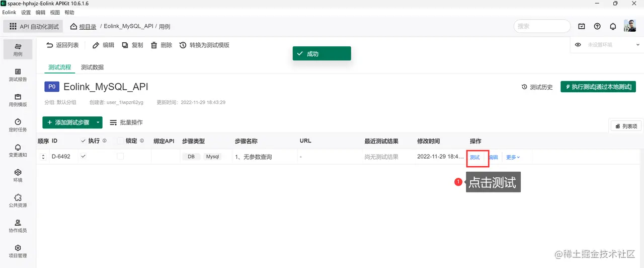Click the P0 priority badge
The width and height of the screenshot is (644, 268).
[52, 87]
